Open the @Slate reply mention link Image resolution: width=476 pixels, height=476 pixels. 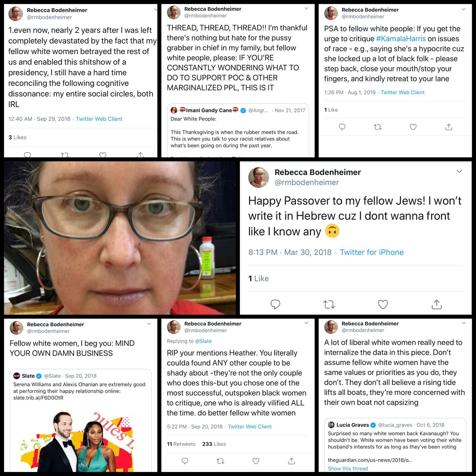pos(203,341)
